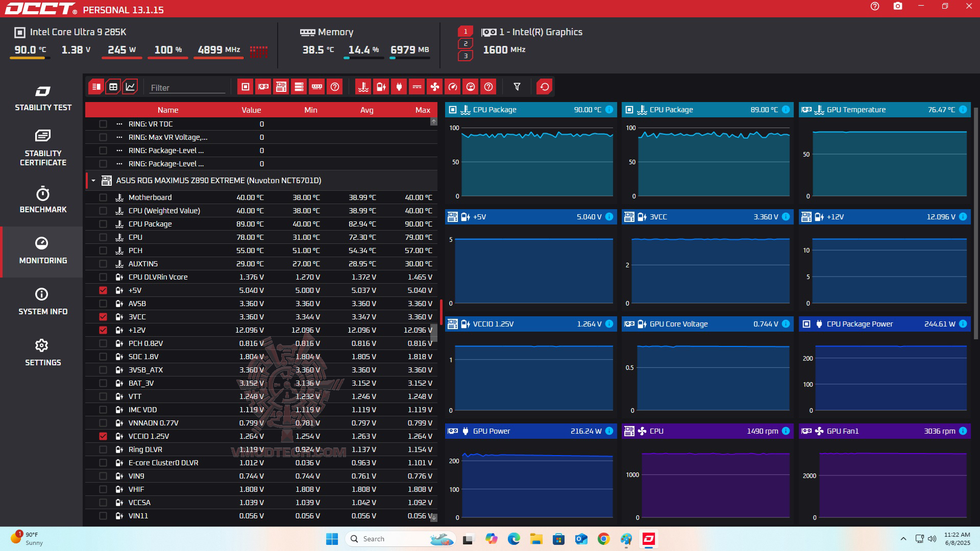The width and height of the screenshot is (980, 551).
Task: Open the System Info section
Action: [43, 302]
